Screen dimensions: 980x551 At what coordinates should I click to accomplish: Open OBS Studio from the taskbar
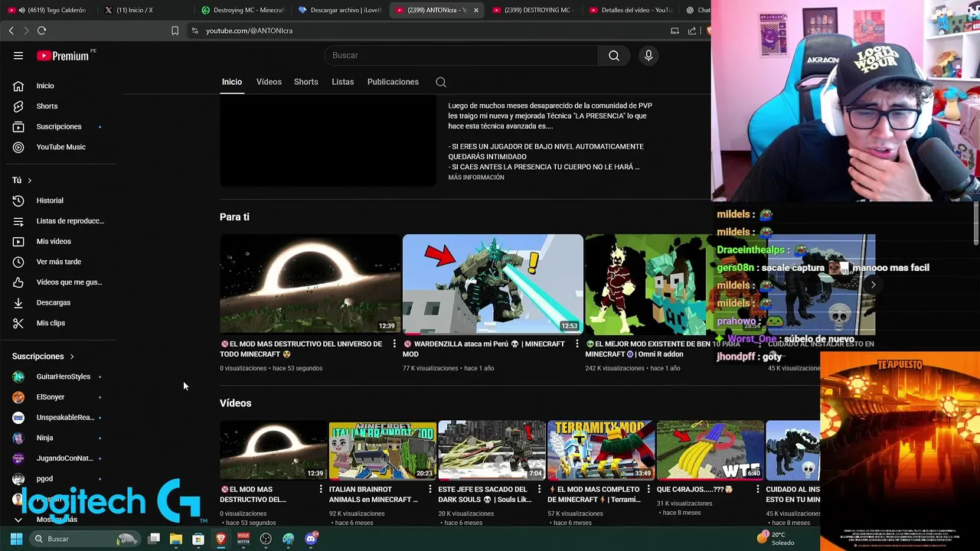pos(266,539)
